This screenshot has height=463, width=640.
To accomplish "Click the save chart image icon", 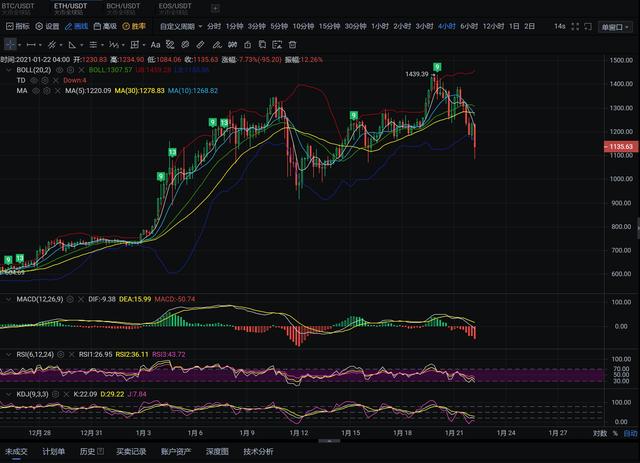I will click(277, 45).
